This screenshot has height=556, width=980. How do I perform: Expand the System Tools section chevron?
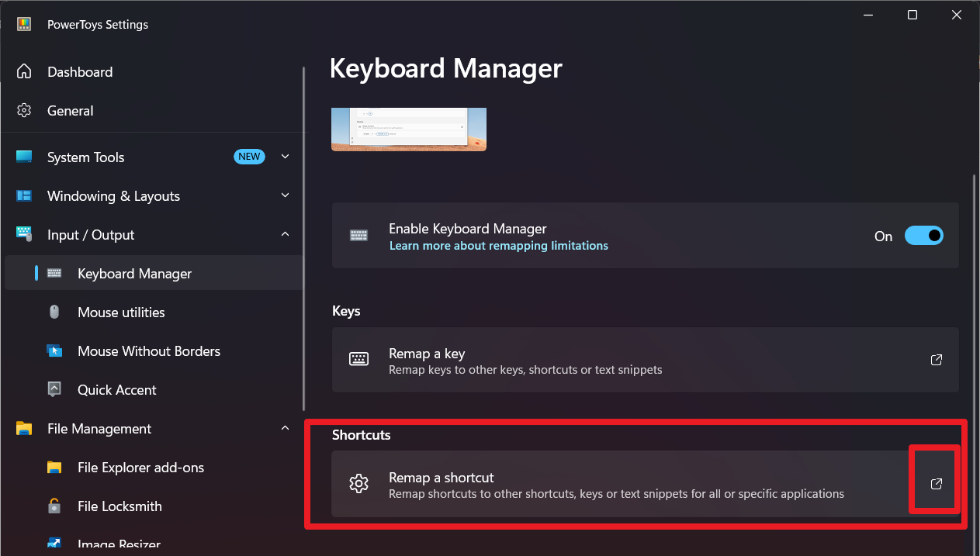285,157
